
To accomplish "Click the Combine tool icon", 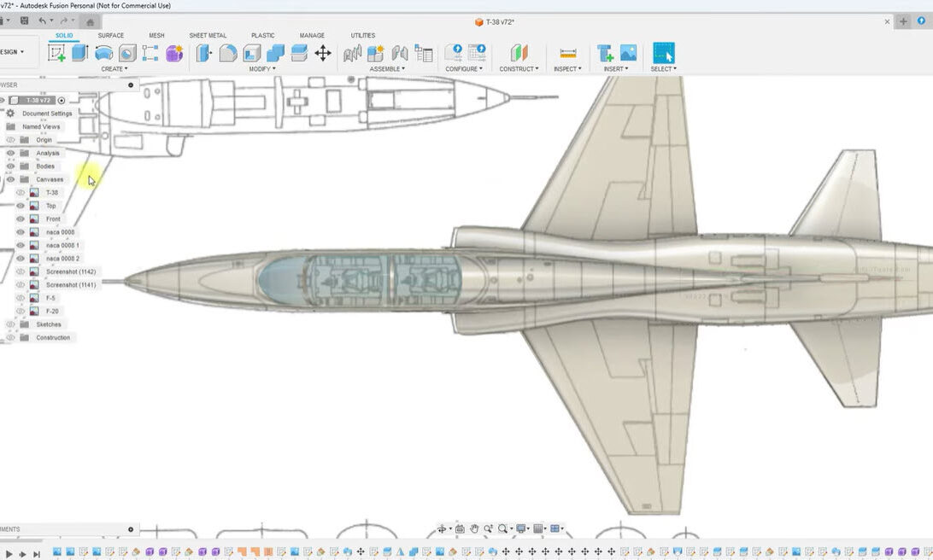I will pyautogui.click(x=275, y=53).
